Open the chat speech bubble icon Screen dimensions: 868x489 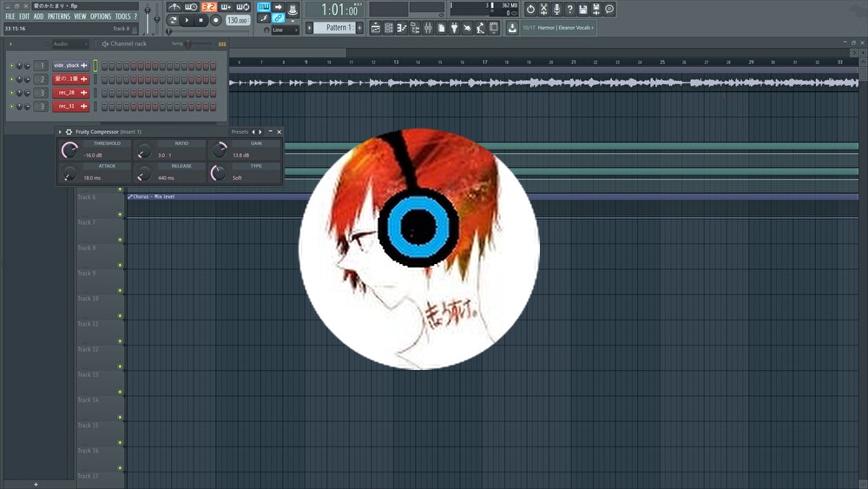point(609,9)
